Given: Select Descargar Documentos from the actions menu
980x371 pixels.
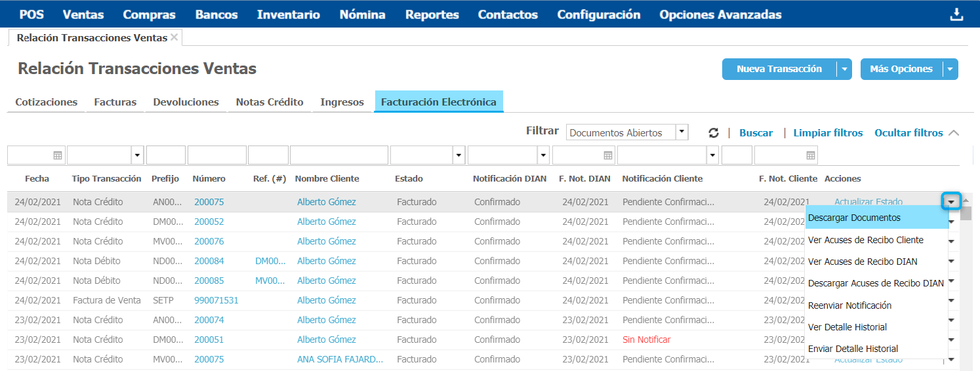Looking at the screenshot, I should (854, 218).
